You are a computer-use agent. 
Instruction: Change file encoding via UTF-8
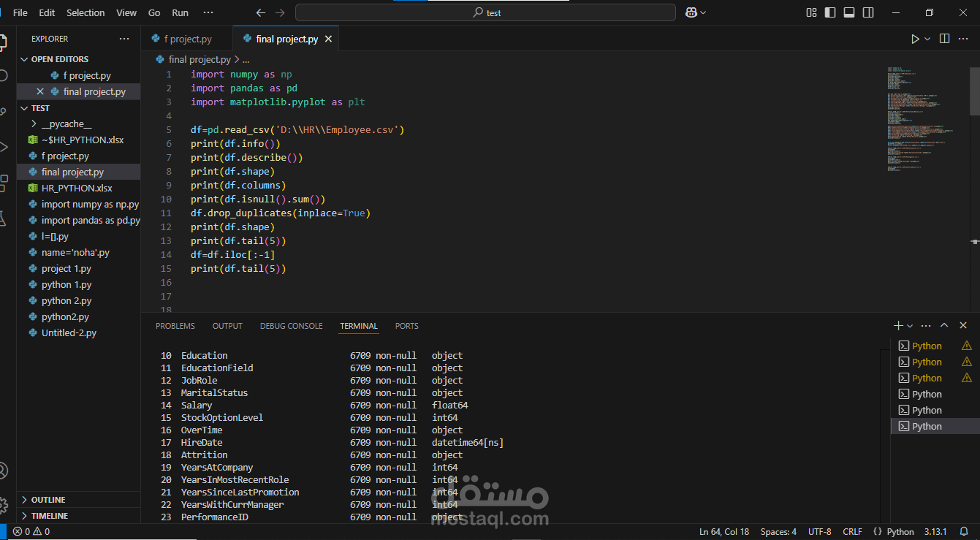coord(820,531)
